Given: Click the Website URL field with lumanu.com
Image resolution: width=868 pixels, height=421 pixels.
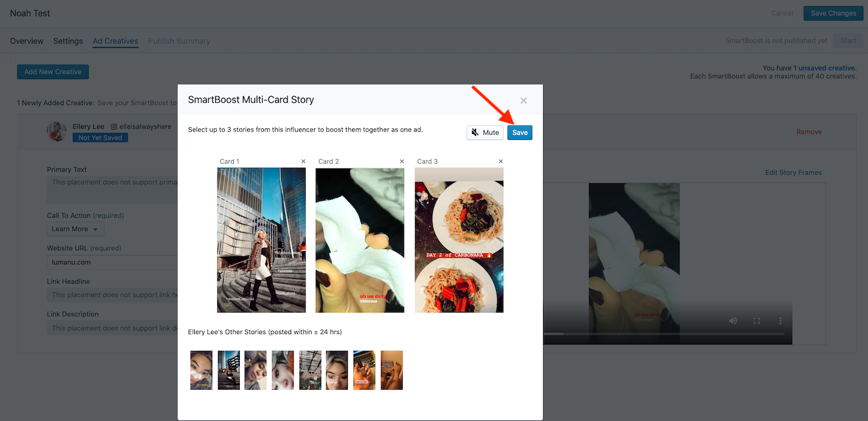Looking at the screenshot, I should pyautogui.click(x=112, y=262).
